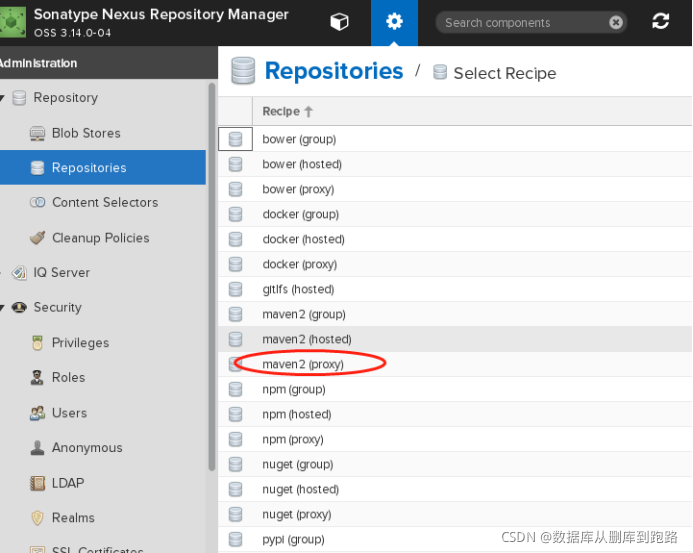Screen dimensions: 693x553
Task: Click the Repositories breadcrumb title link
Action: [334, 71]
